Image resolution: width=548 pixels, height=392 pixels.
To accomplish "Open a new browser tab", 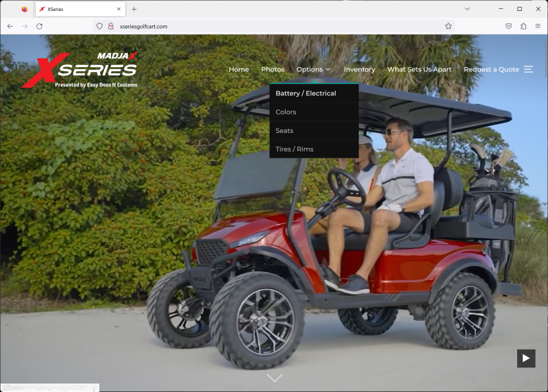I will 134,9.
